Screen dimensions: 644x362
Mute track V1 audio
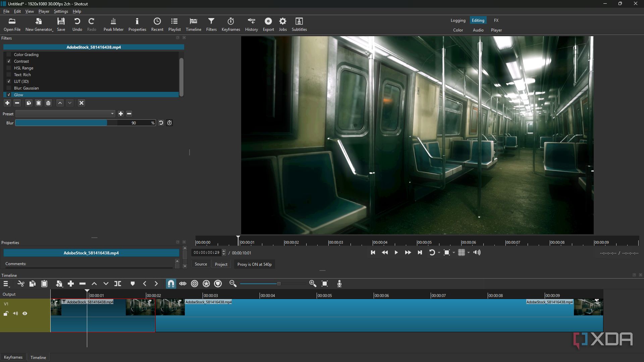15,313
